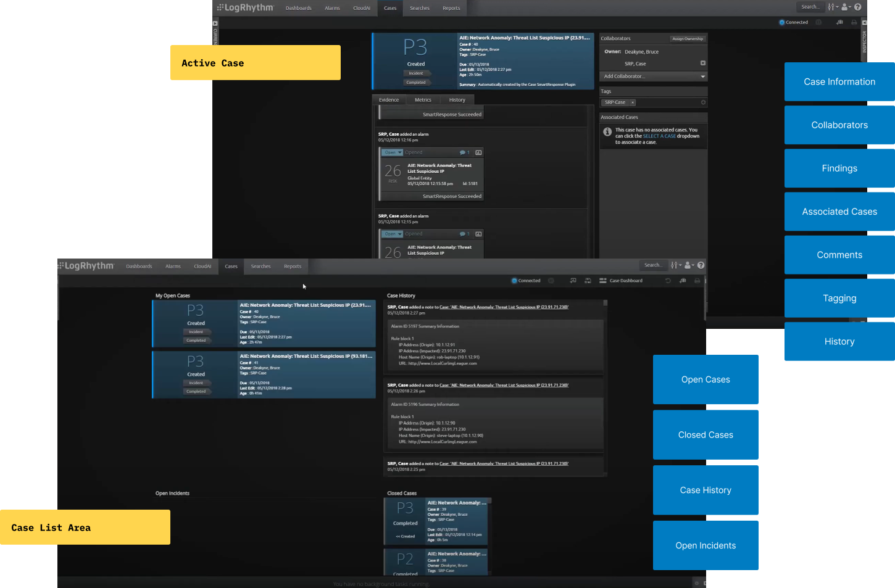This screenshot has width=895, height=588.
Task: Open case link in 2:26 pm history note
Action: [504, 385]
